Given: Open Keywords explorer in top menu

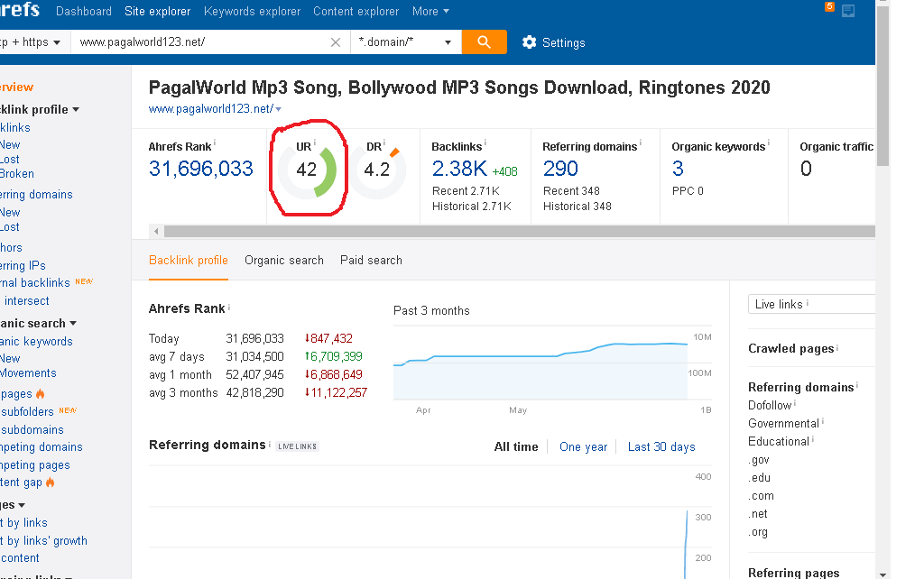Looking at the screenshot, I should tap(252, 12).
